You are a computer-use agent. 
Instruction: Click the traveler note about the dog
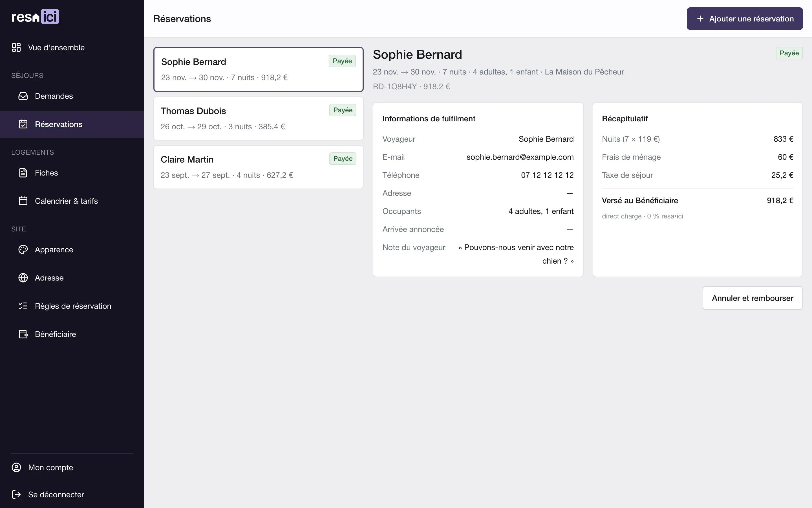coord(516,254)
